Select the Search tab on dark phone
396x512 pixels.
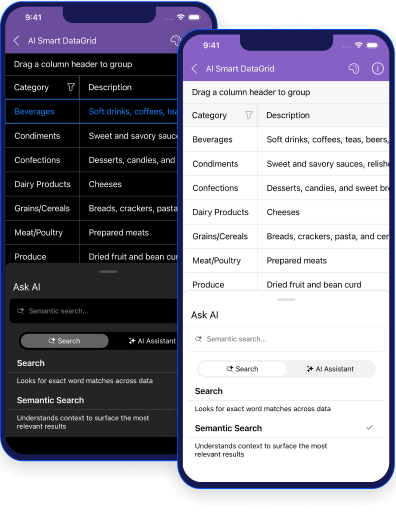(x=65, y=341)
